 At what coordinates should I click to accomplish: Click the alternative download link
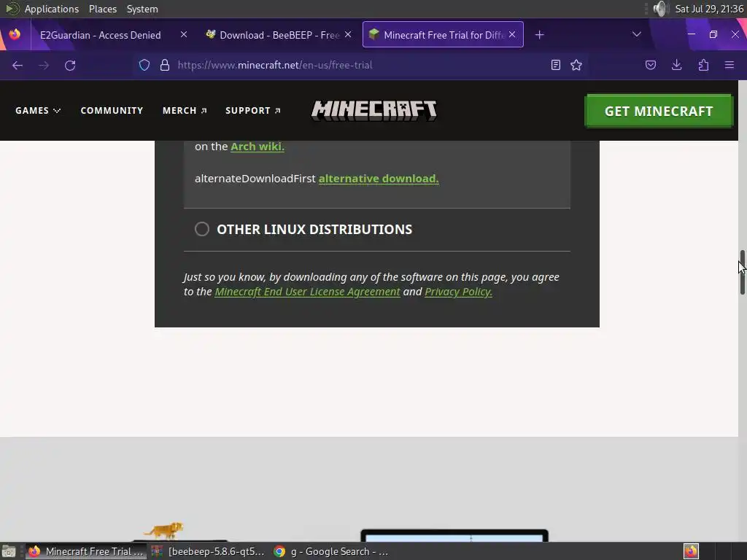click(379, 179)
